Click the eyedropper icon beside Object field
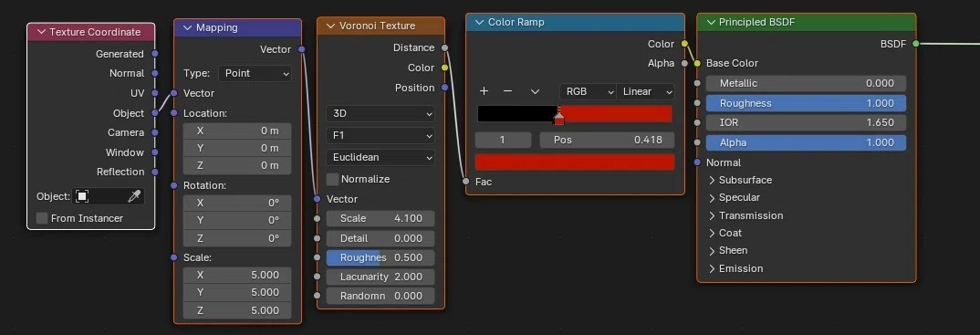Viewport: 980px width, 335px height. pyautogui.click(x=134, y=196)
